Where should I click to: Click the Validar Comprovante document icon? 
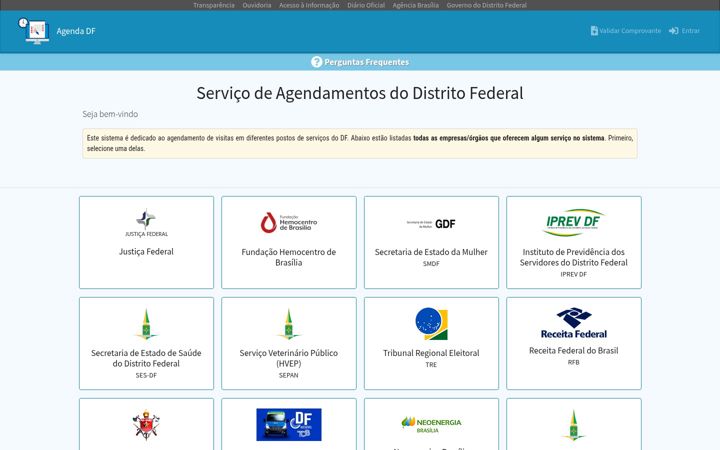click(594, 31)
